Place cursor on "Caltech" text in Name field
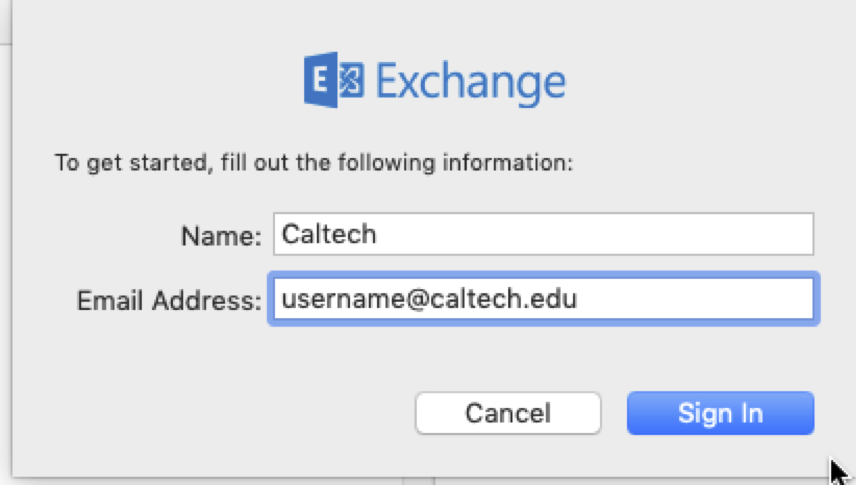The image size is (856, 485). point(328,234)
